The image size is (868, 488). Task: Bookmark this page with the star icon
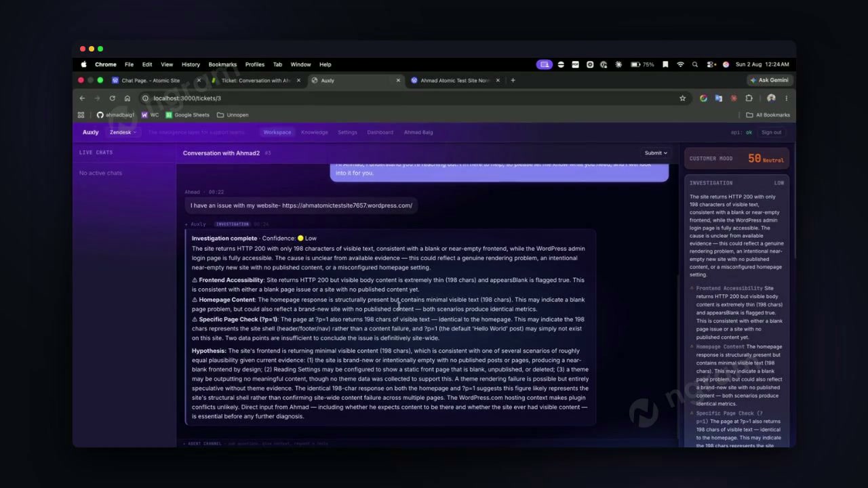click(x=682, y=98)
